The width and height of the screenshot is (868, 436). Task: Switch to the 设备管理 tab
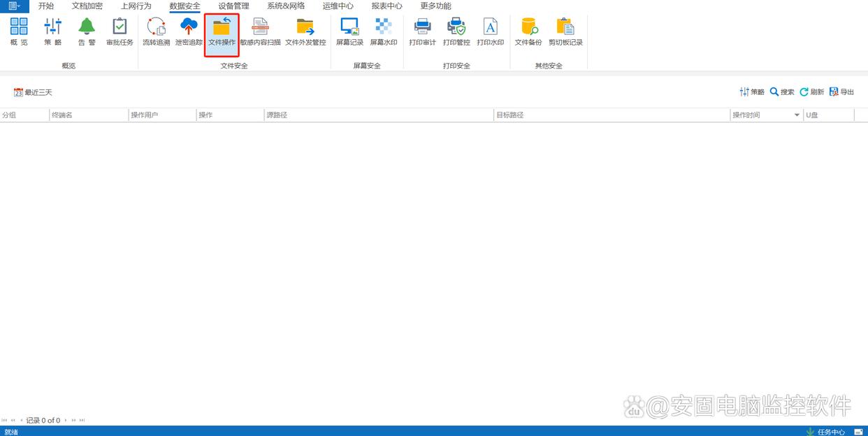pos(233,6)
